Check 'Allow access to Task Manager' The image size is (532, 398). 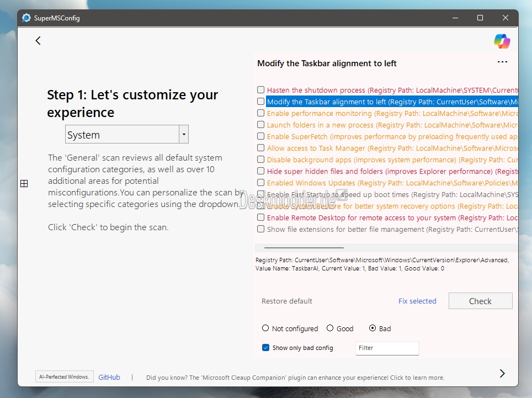coord(260,148)
